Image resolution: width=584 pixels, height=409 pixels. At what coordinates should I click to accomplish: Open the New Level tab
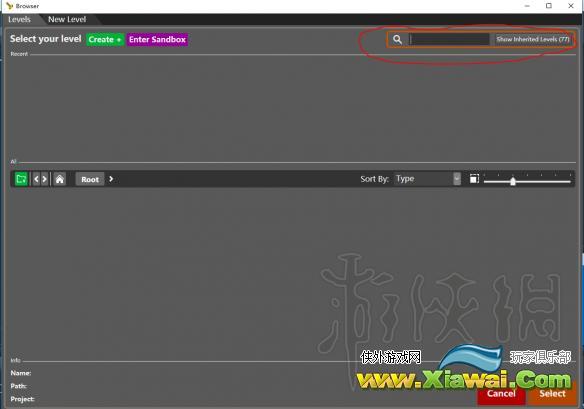[67, 19]
